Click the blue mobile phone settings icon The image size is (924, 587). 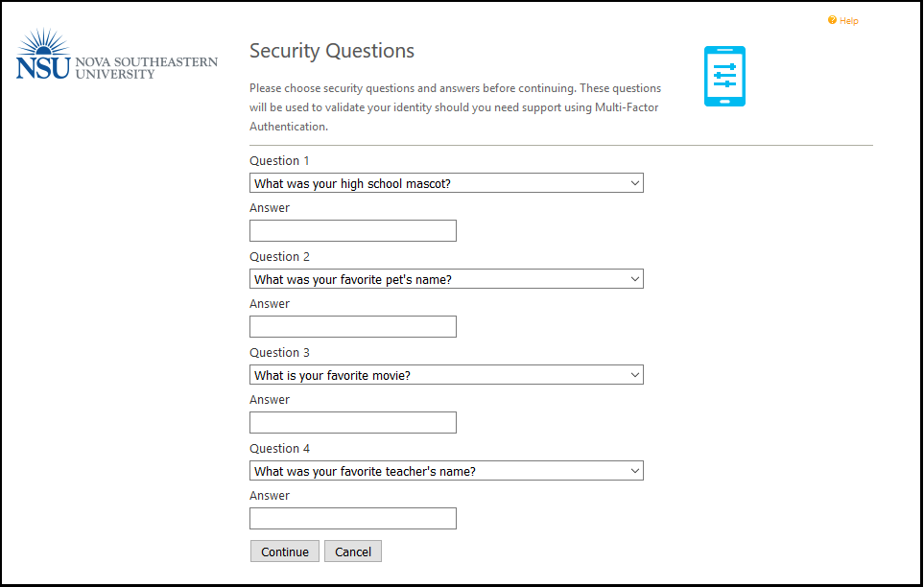[x=724, y=77]
